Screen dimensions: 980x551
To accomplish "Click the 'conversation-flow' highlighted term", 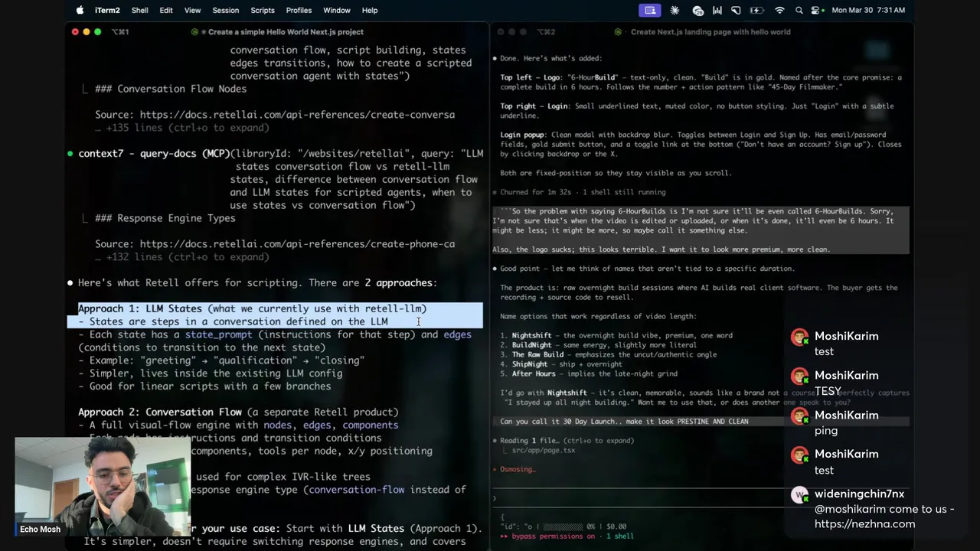I will click(356, 490).
